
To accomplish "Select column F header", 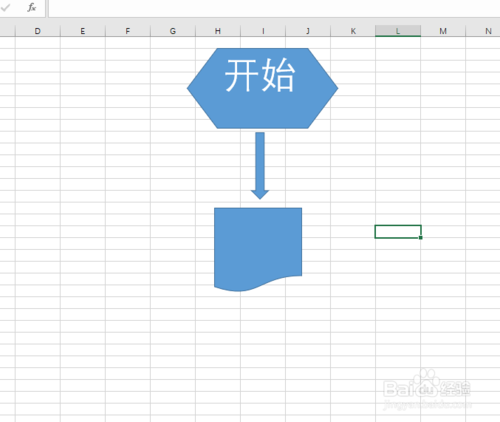I will click(128, 31).
